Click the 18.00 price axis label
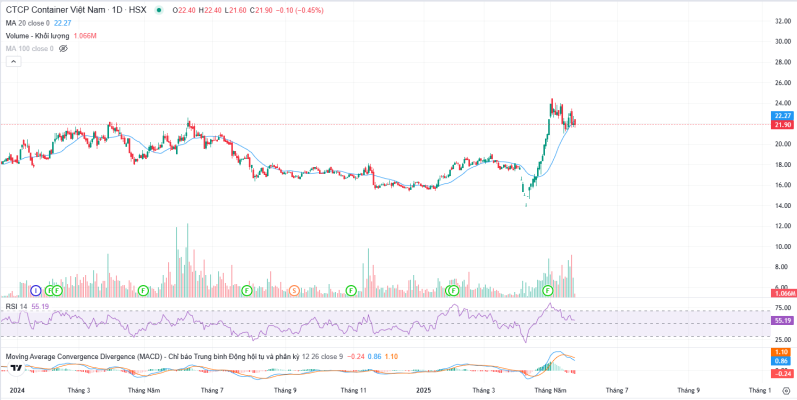This screenshot has width=797, height=400. pyautogui.click(x=783, y=165)
